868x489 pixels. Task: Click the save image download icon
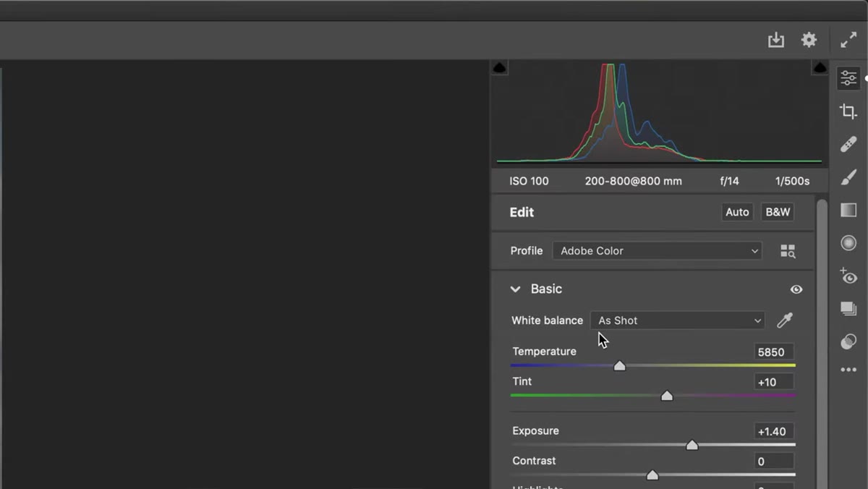tap(776, 41)
